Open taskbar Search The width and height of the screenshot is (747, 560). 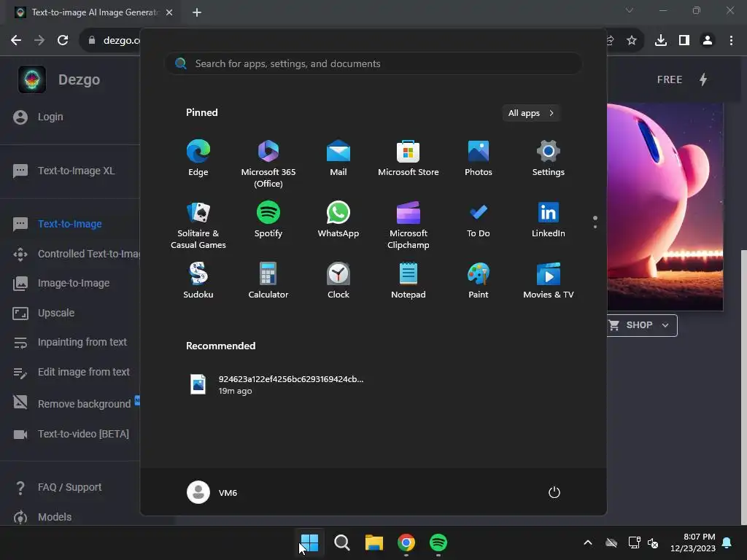pos(341,542)
